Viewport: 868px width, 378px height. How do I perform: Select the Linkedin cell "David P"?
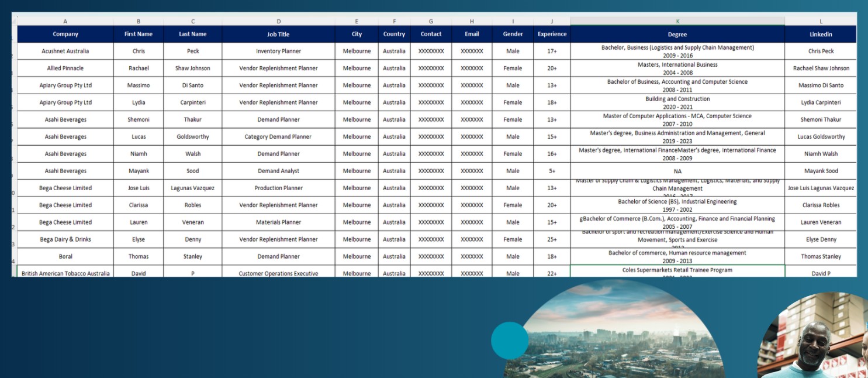[x=821, y=272]
